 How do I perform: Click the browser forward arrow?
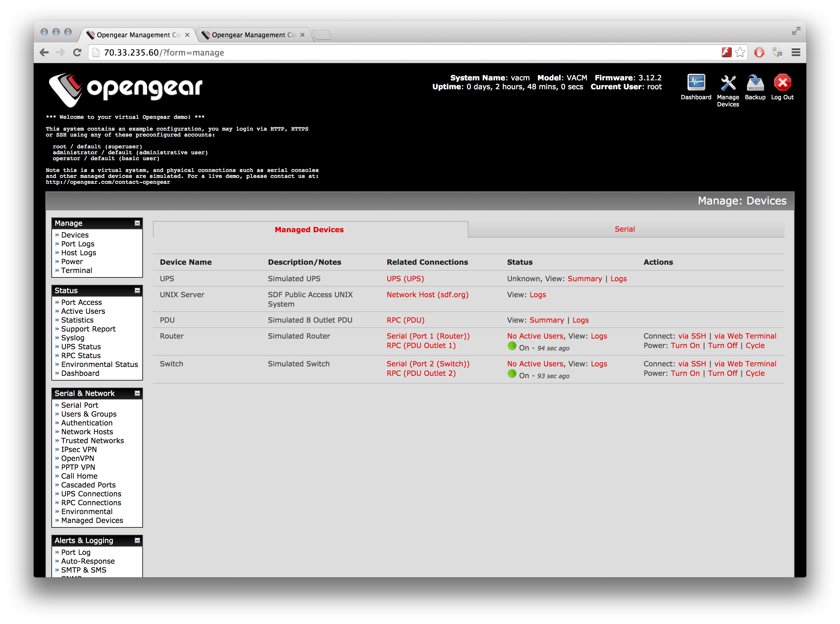tap(61, 53)
